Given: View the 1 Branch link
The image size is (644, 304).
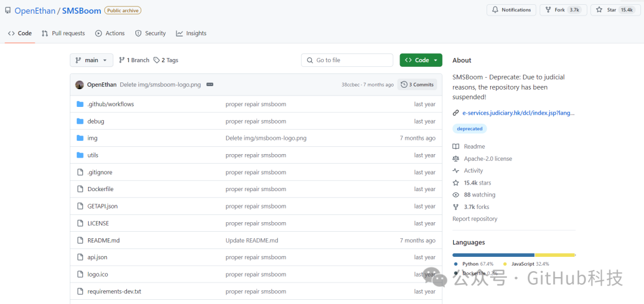Looking at the screenshot, I should [x=134, y=60].
